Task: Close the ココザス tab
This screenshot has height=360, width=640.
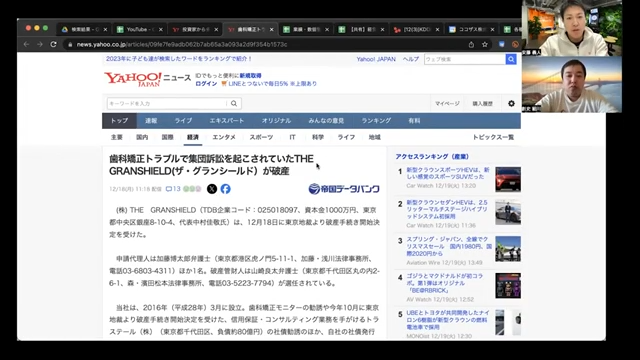Action: [x=492, y=29]
